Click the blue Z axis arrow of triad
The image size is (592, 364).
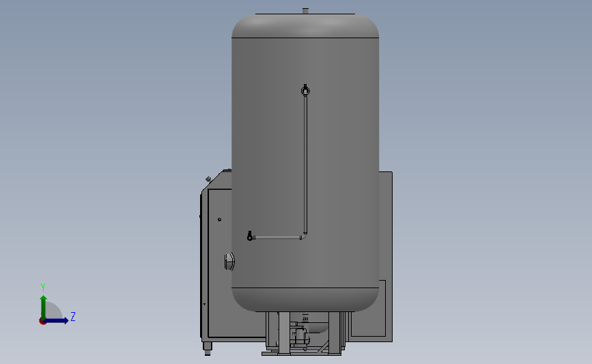tap(57, 320)
